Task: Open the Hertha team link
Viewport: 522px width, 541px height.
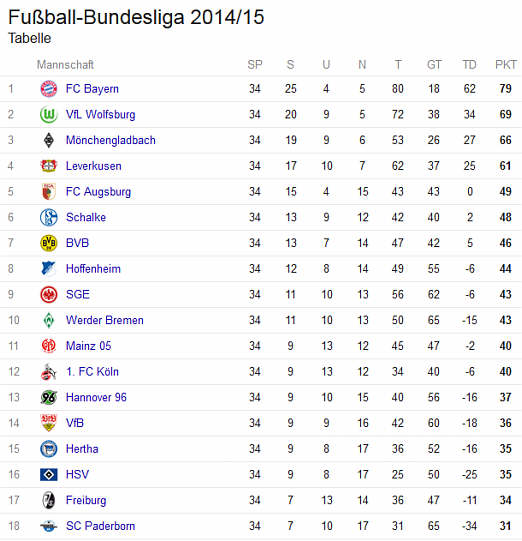Action: (82, 449)
